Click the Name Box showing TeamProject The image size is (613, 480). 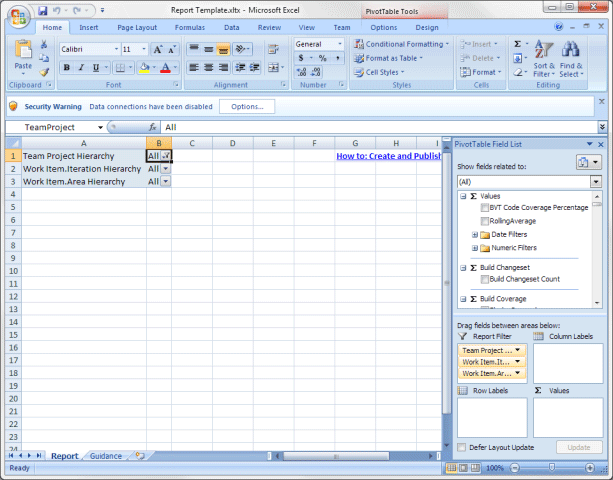56,127
